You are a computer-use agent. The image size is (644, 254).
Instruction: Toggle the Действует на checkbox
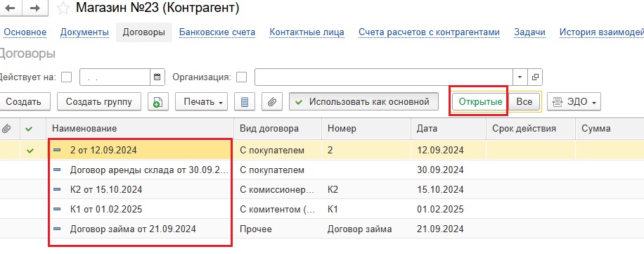click(x=66, y=77)
